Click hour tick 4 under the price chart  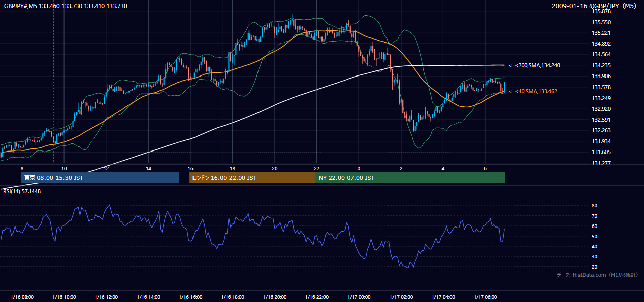point(443,169)
